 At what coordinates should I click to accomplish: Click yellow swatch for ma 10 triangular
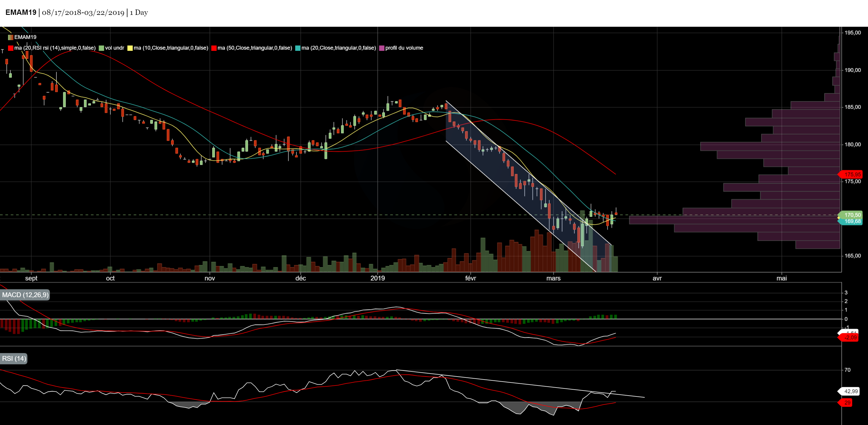[130, 48]
